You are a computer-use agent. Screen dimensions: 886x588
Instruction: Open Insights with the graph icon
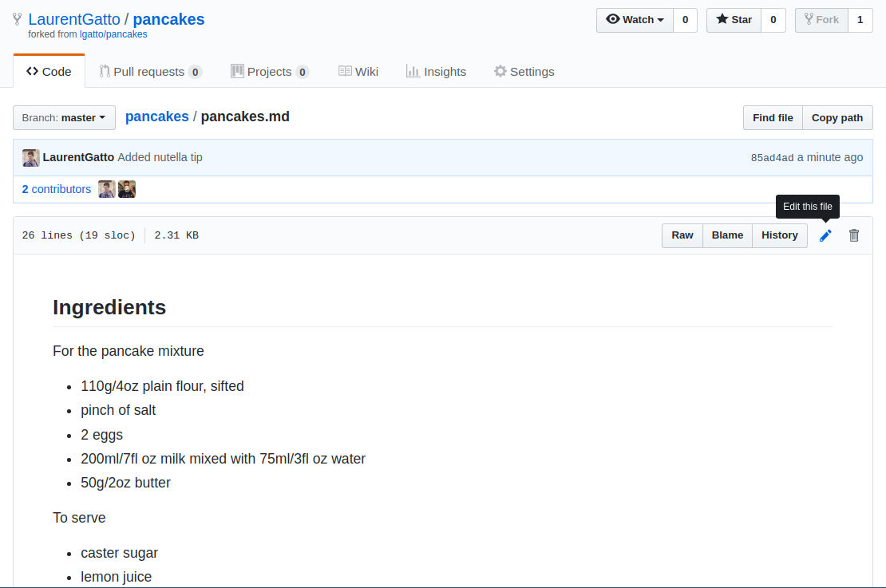click(x=413, y=71)
